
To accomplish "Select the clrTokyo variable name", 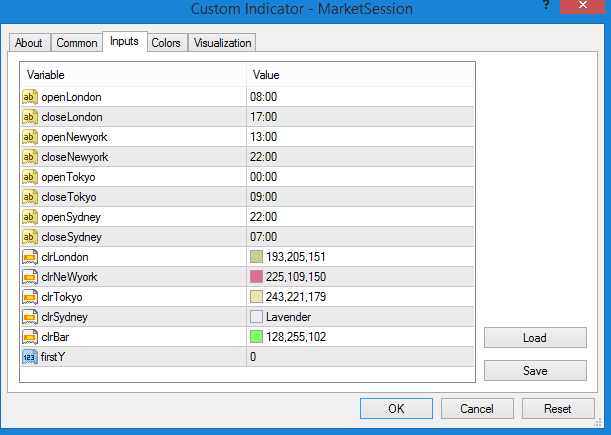I will (62, 297).
